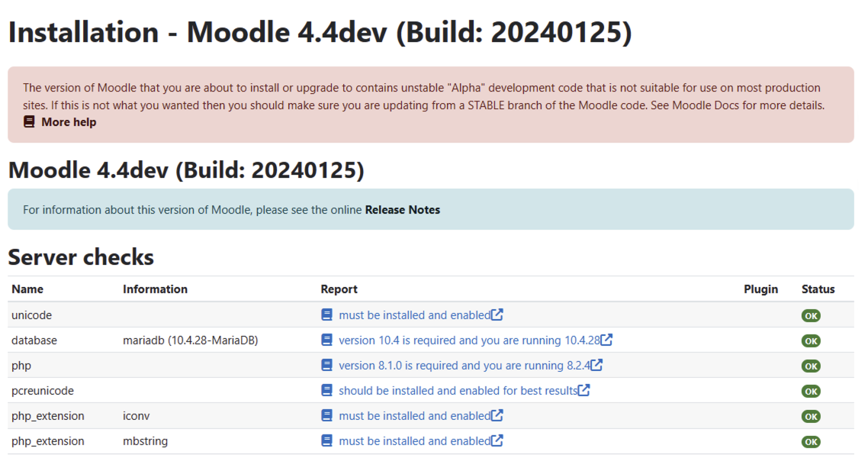Click the book icon in the database row
This screenshot has height=455, width=868.
326,340
